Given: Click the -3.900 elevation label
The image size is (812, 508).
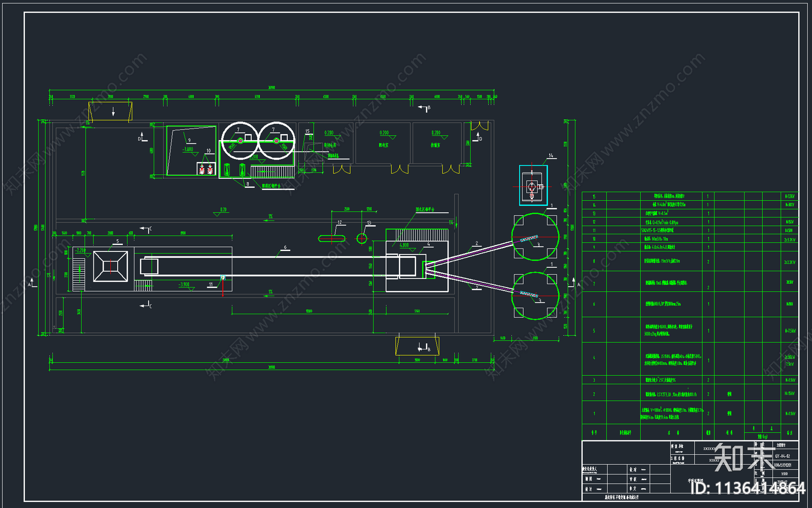Looking at the screenshot, I should click(184, 284).
